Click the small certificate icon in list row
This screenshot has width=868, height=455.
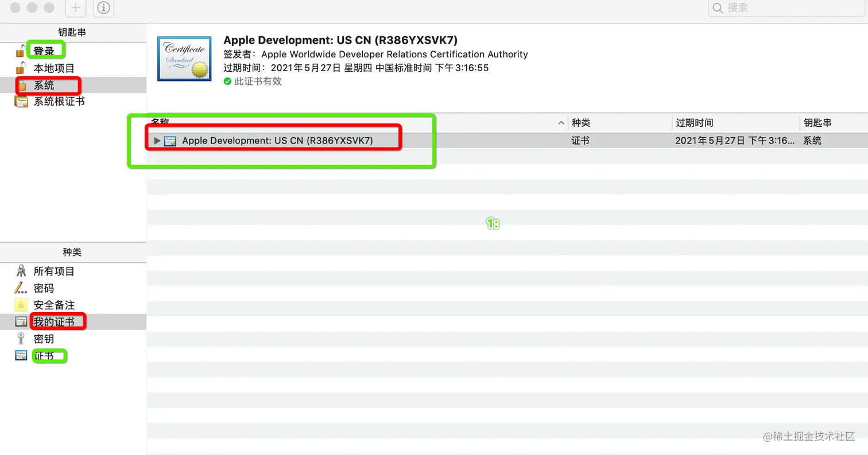[x=170, y=141]
